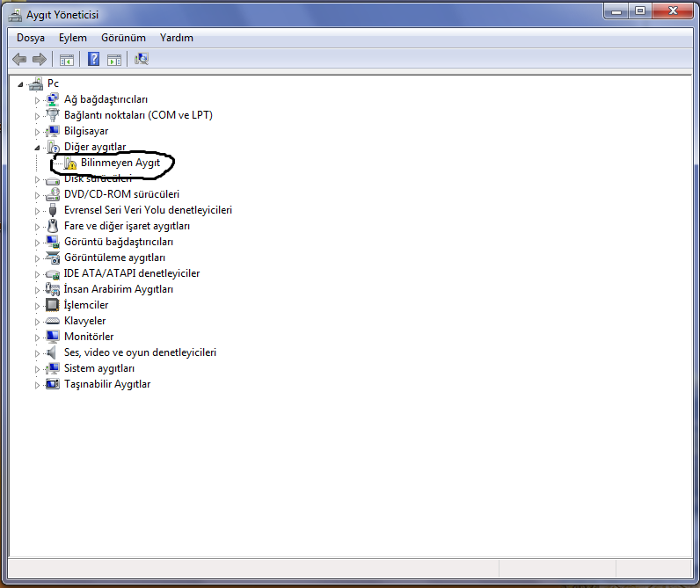Expand Evrensel Seri Veri Yolu denetleyicileri node

pos(37,211)
